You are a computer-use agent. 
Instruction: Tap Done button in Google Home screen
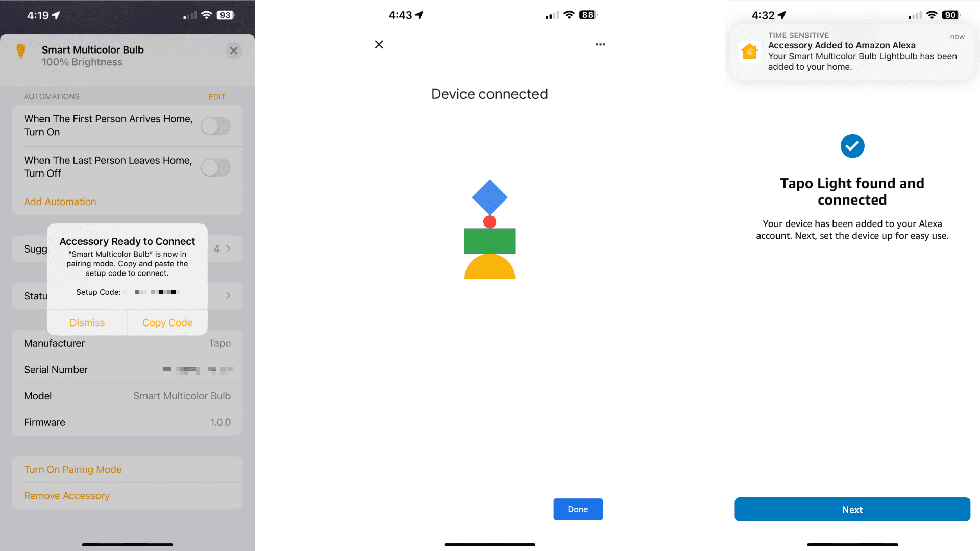577,509
